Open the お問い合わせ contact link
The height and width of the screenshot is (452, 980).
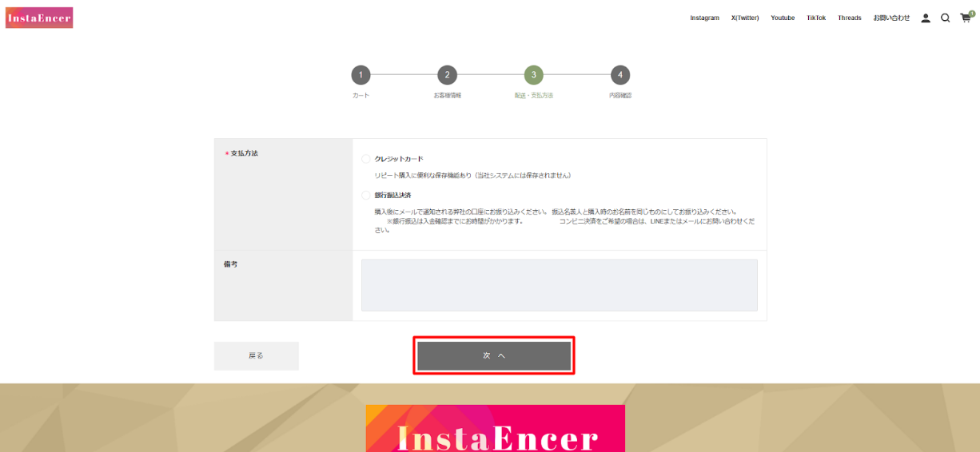coord(890,18)
